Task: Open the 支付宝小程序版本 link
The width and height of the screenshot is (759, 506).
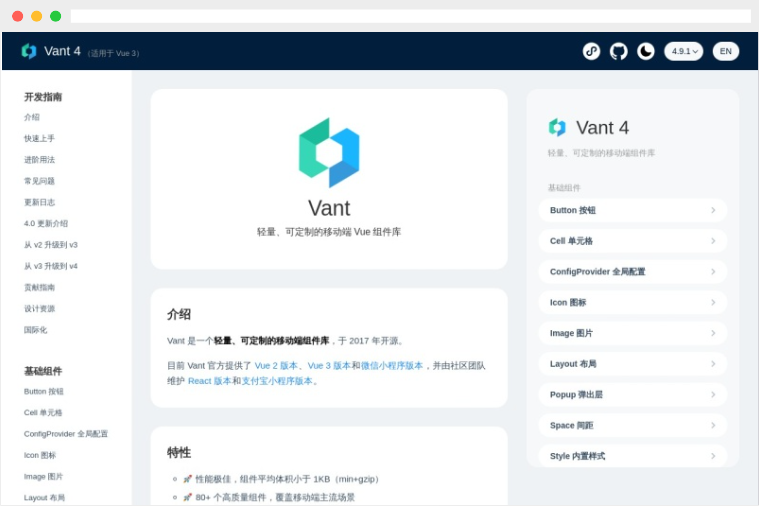Action: (277, 381)
